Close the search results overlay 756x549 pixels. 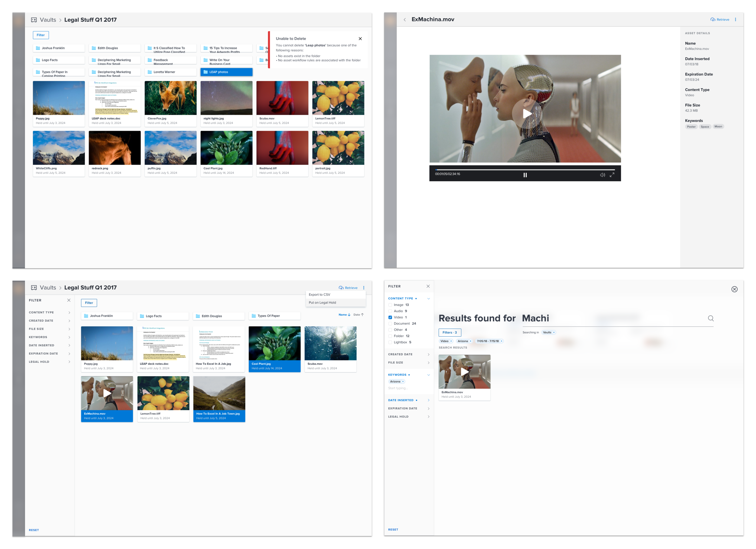pyautogui.click(x=734, y=289)
